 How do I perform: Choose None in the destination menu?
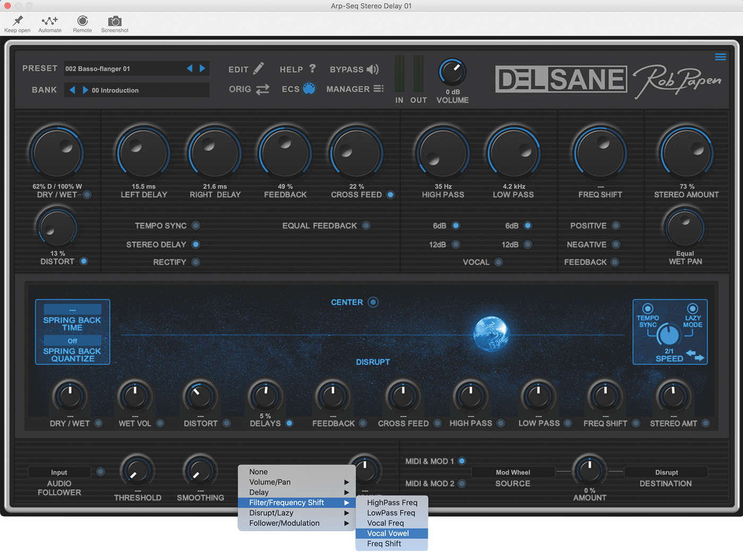[297, 472]
